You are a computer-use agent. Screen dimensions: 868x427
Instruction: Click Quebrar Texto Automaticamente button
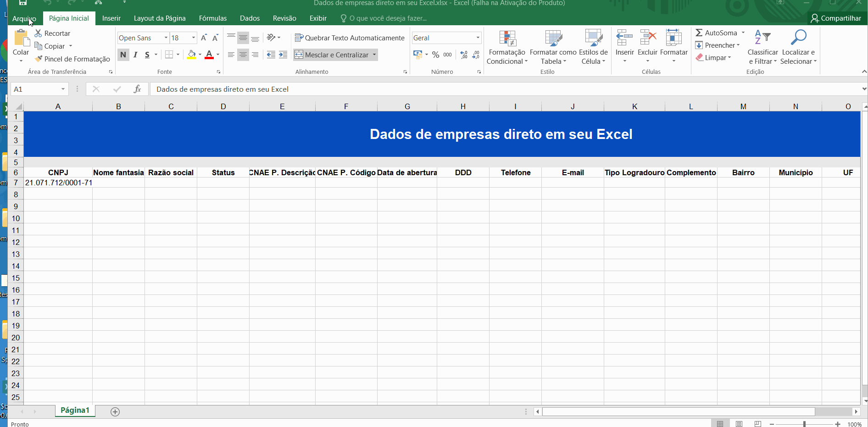350,38
